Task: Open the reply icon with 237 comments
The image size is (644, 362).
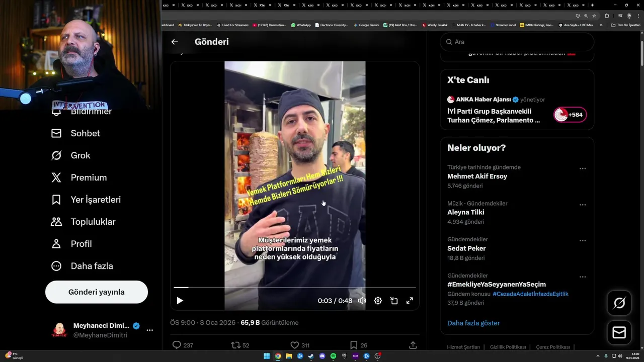Action: click(177, 345)
